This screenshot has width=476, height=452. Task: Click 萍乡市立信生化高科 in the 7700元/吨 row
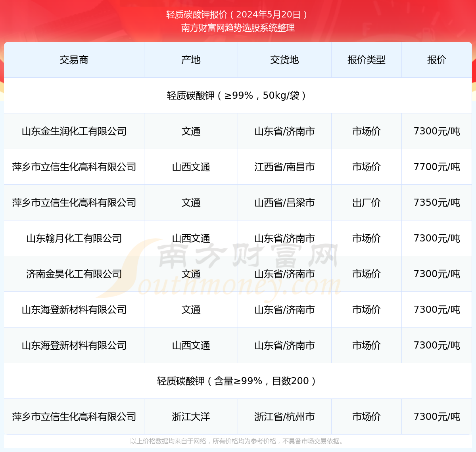click(74, 167)
